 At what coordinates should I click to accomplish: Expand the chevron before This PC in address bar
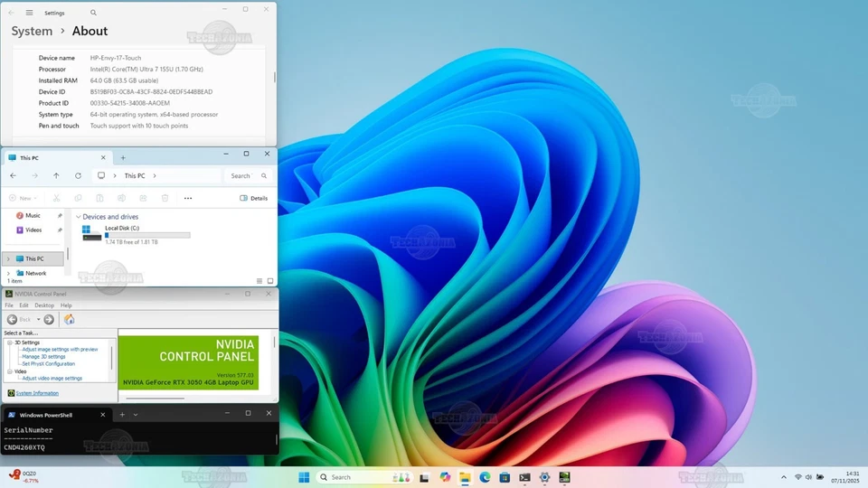pos(115,176)
